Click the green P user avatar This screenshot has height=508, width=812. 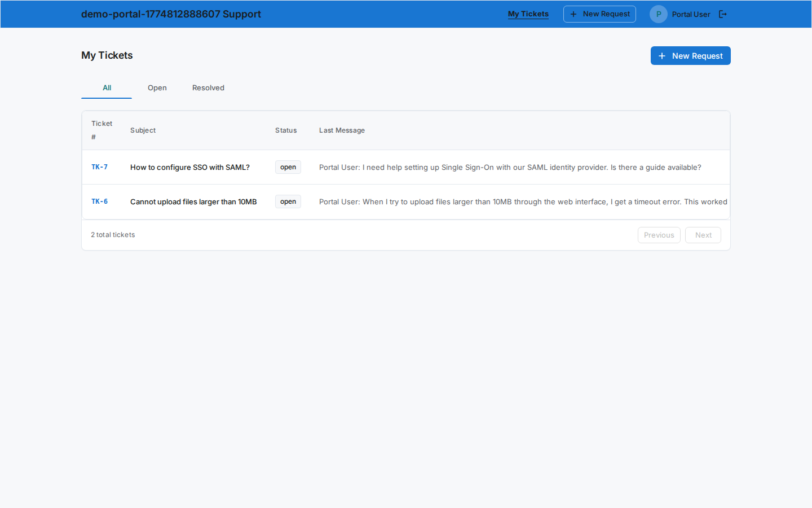pyautogui.click(x=658, y=14)
